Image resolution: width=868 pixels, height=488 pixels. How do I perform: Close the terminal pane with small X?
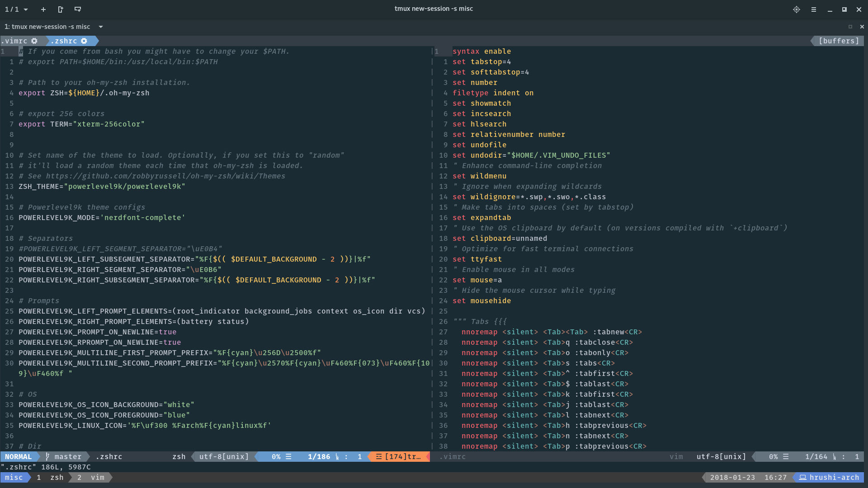(x=862, y=27)
